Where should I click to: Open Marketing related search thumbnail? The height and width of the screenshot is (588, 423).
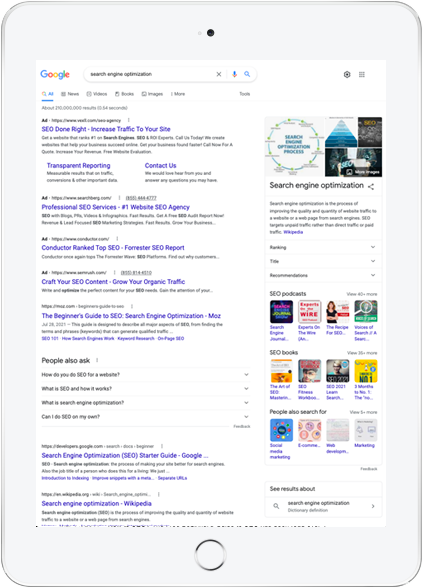tap(366, 430)
